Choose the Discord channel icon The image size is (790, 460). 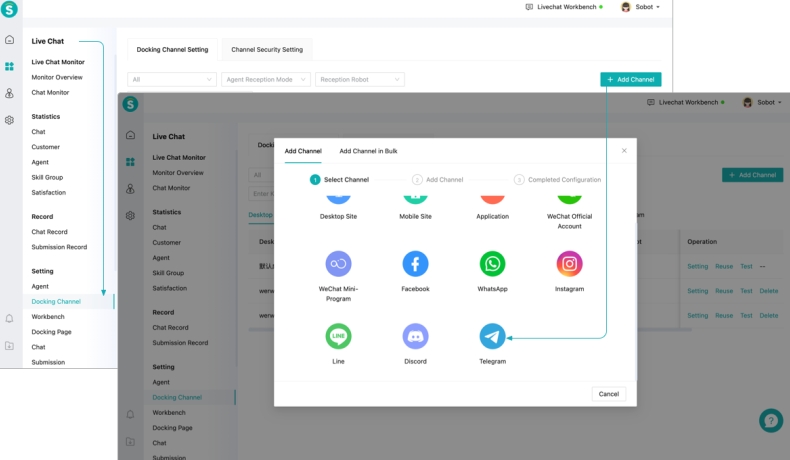point(415,336)
